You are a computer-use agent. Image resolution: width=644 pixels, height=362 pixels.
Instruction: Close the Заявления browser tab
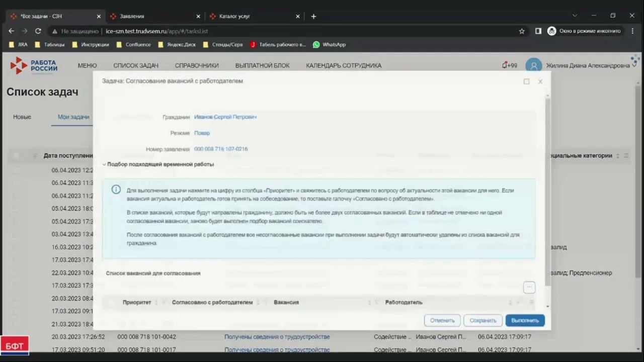pyautogui.click(x=198, y=16)
